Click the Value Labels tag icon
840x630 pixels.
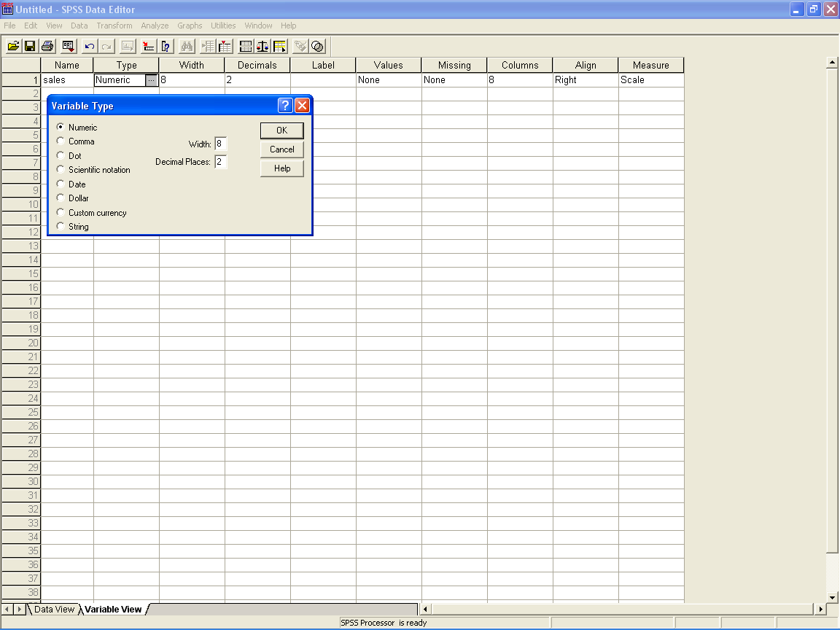click(300, 47)
